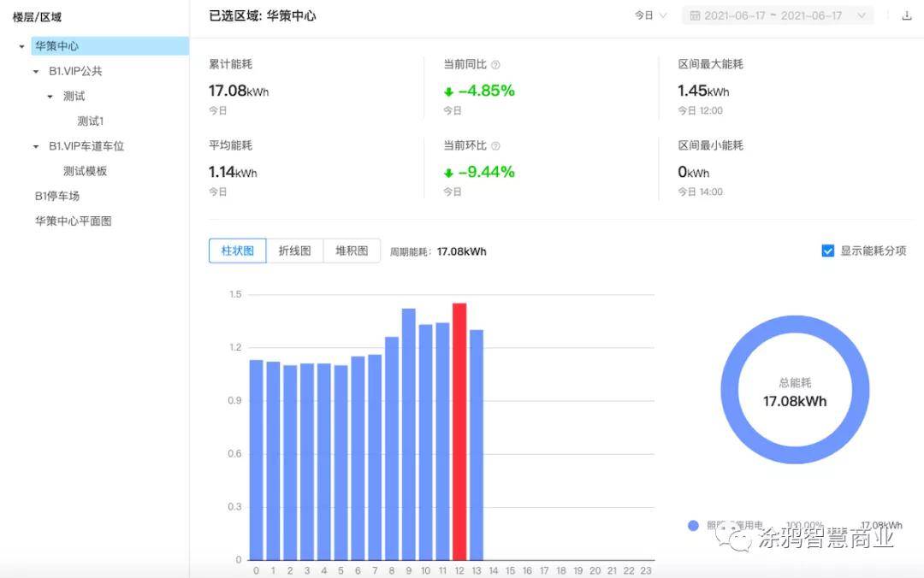Click the 0kWh minimum energy value
The height and width of the screenshot is (578, 924).
pos(694,172)
